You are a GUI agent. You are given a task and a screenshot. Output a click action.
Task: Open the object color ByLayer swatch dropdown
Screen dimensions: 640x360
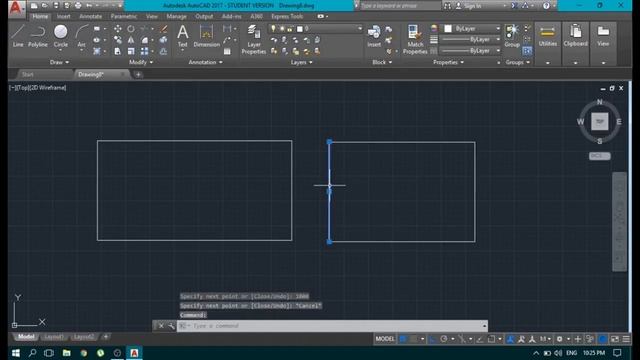(472, 29)
